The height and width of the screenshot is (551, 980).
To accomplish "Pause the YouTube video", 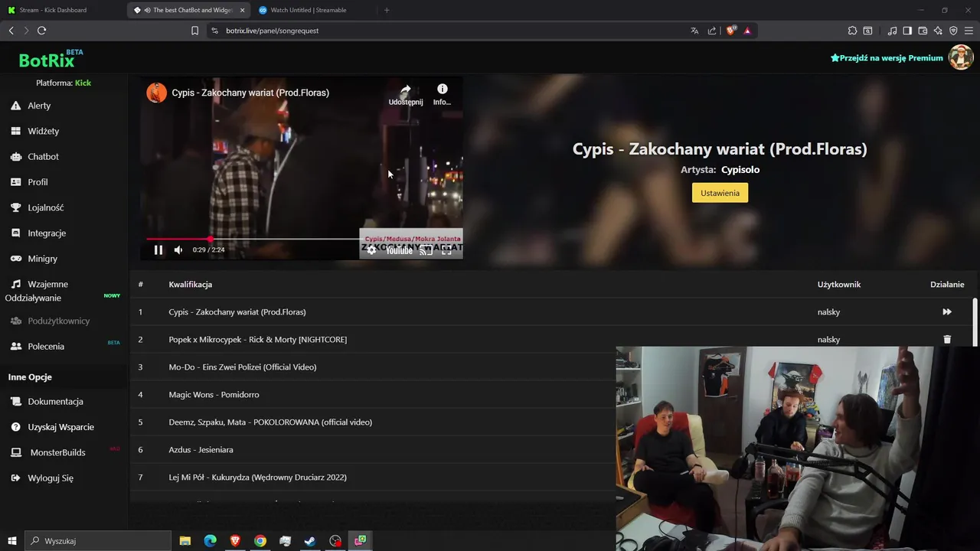I will 158,249.
